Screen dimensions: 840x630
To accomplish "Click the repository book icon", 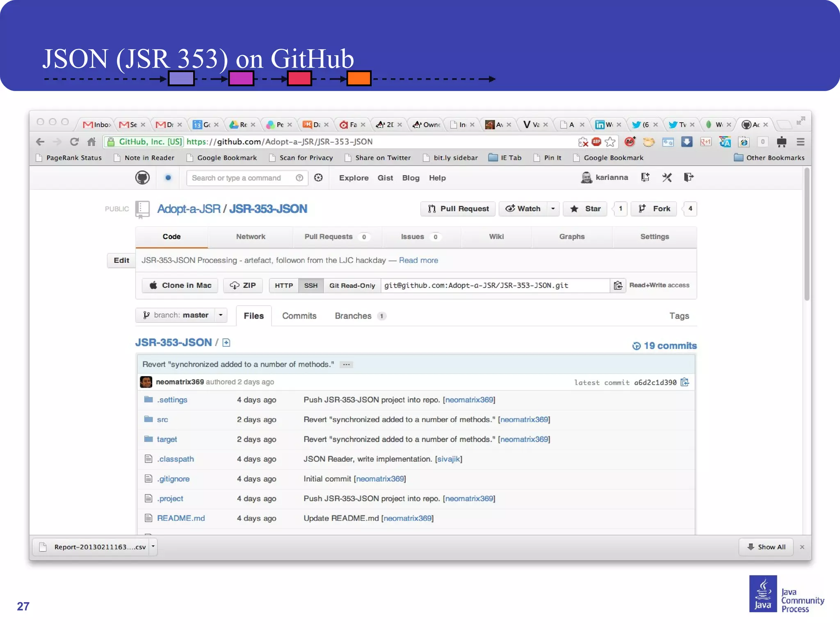I will point(142,209).
